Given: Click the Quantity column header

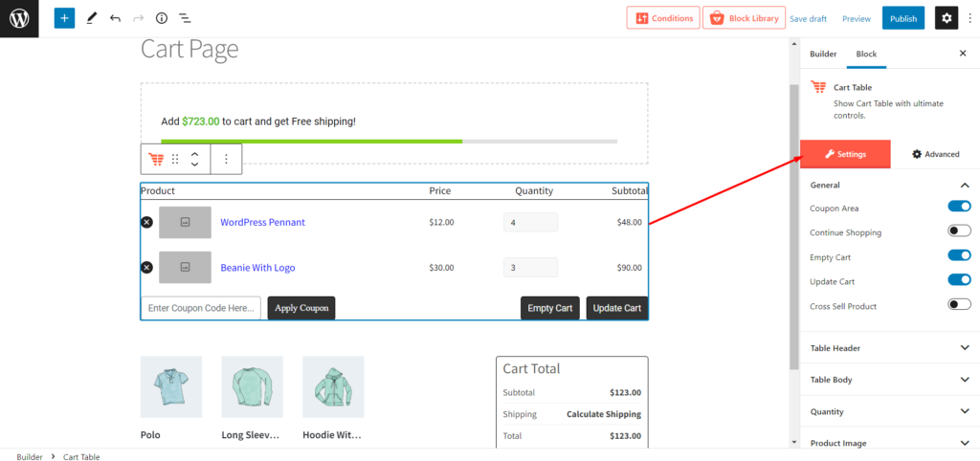Looking at the screenshot, I should (534, 191).
